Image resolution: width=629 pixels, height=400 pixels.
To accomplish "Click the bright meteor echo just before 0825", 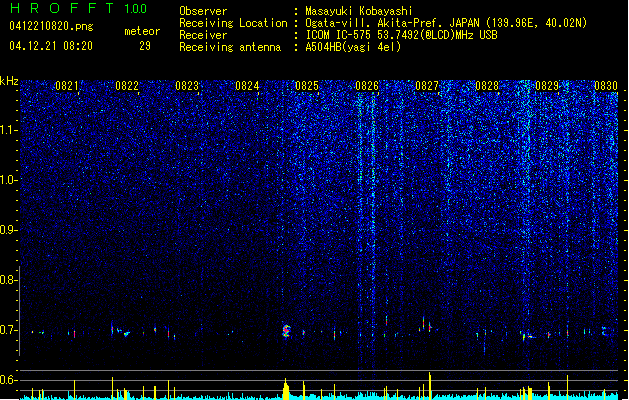I will coord(286,331).
